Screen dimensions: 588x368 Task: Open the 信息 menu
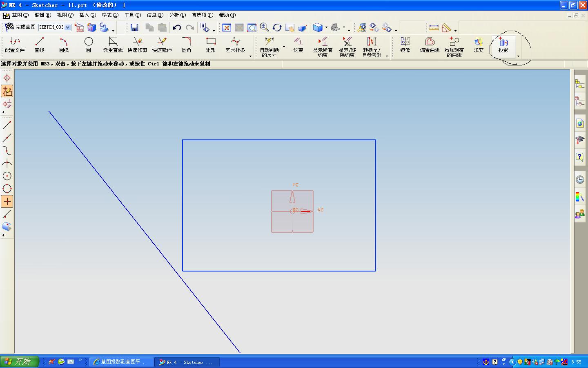(x=155, y=15)
